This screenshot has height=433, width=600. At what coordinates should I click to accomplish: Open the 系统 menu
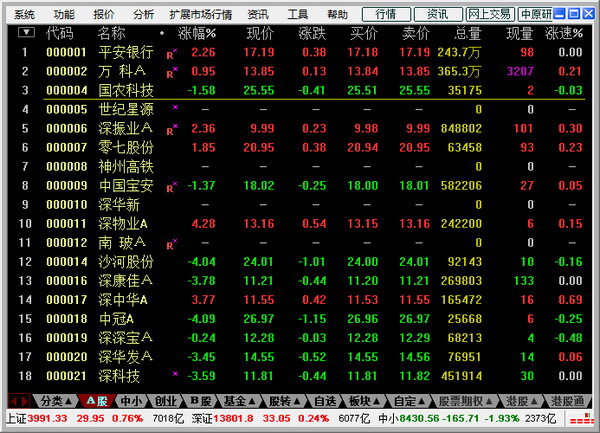(24, 15)
